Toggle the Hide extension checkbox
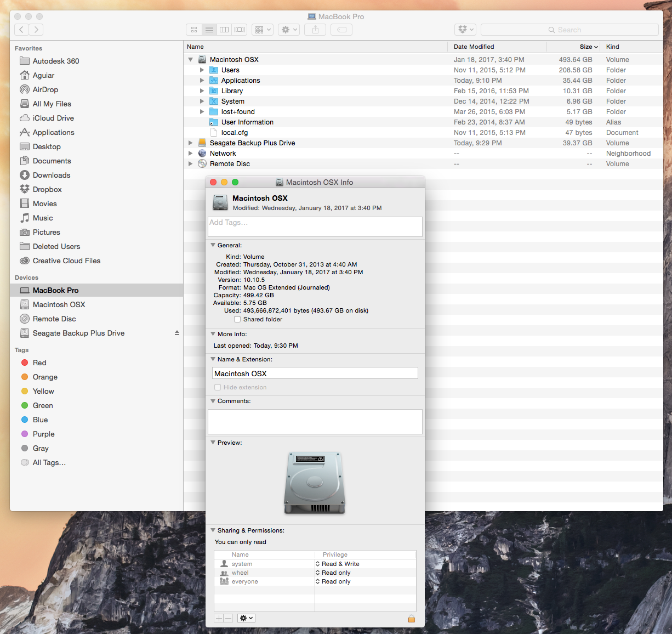The height and width of the screenshot is (634, 672). coord(218,387)
